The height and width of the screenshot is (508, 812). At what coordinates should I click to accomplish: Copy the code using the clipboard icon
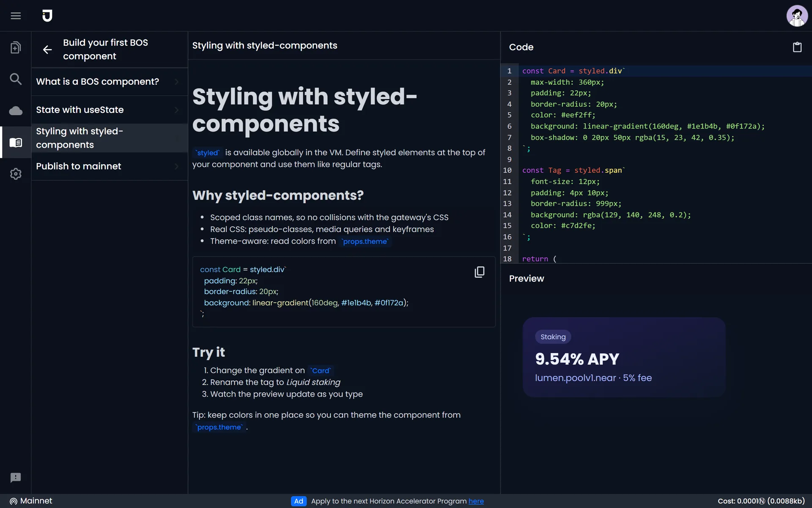tap(797, 47)
